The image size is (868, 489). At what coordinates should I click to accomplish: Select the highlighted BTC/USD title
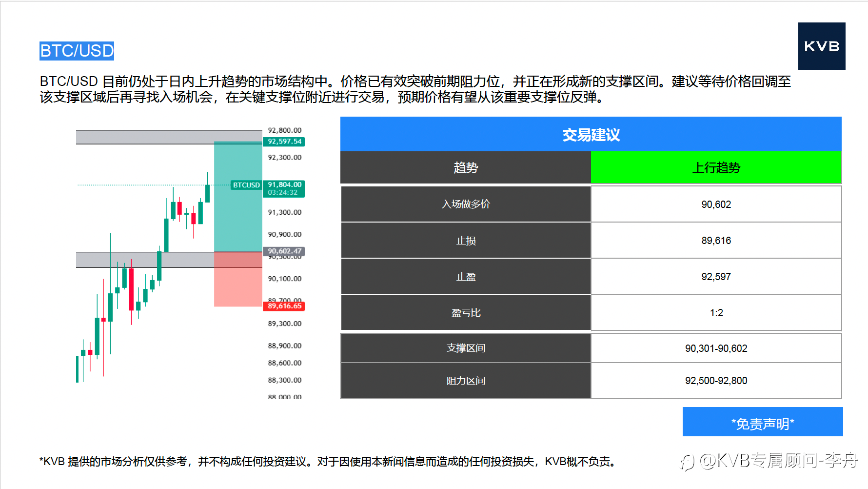pos(77,51)
